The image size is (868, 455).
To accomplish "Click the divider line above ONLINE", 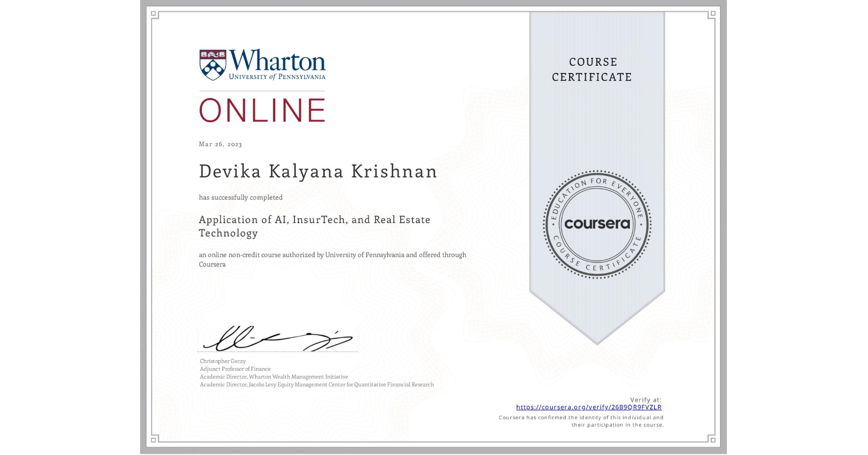I will 262,90.
